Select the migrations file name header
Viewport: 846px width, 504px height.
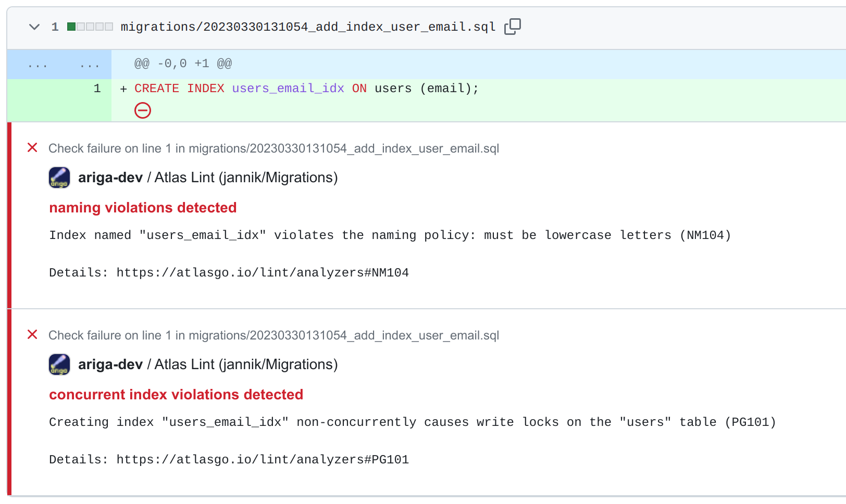[x=307, y=26]
